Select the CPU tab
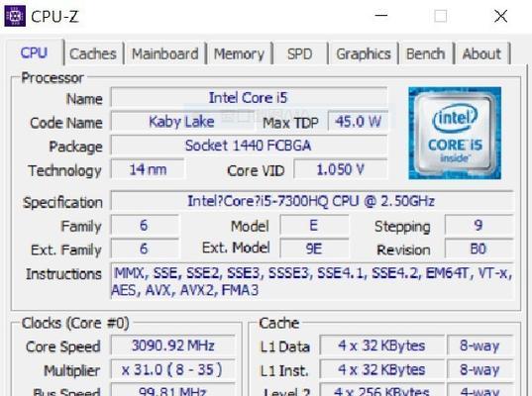Image resolution: width=532 pixels, height=396 pixels. pos(34,52)
